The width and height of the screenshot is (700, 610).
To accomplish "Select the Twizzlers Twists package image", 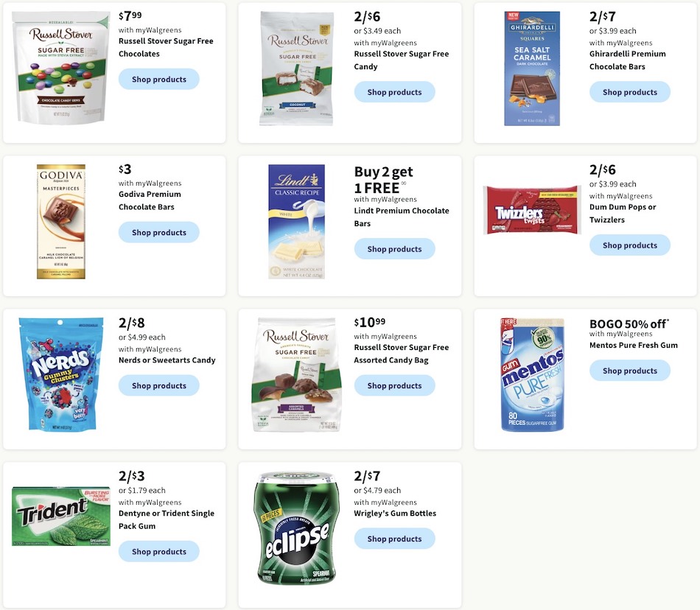I will pos(532,210).
